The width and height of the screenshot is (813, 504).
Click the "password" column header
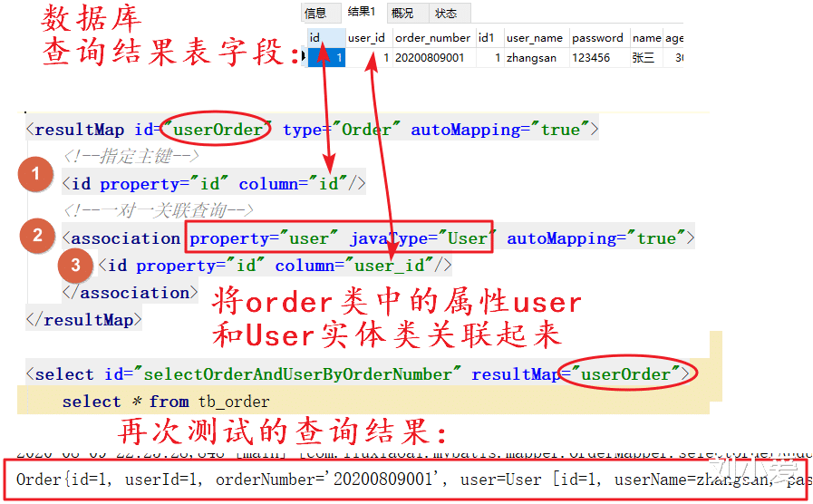click(x=597, y=38)
